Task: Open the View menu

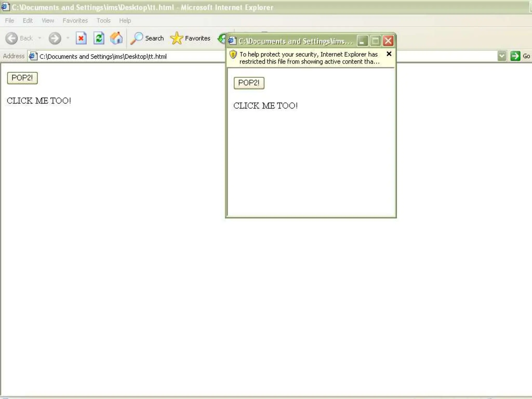Action: [48, 21]
